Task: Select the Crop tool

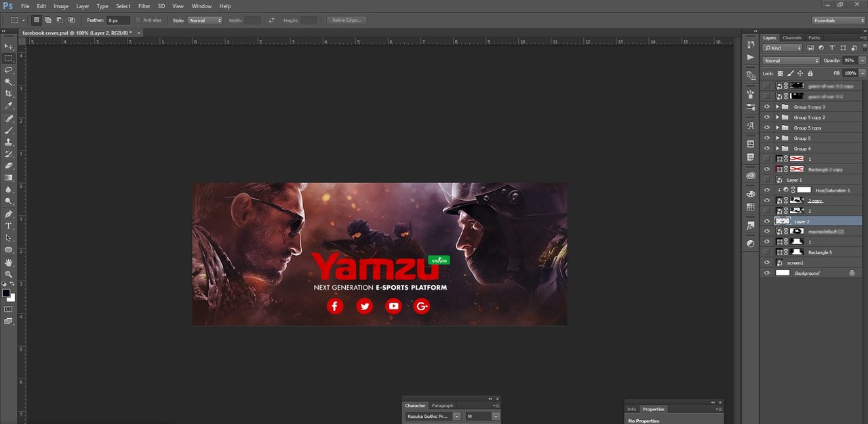Action: point(9,94)
